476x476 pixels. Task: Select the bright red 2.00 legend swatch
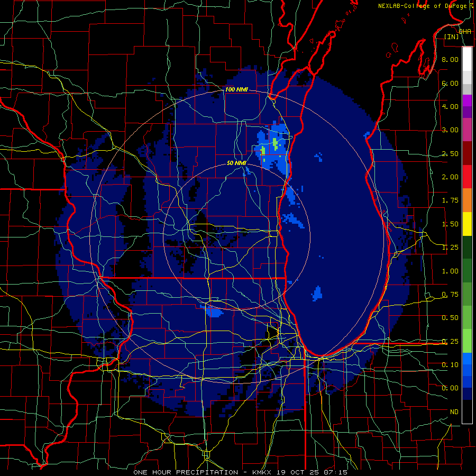click(467, 177)
